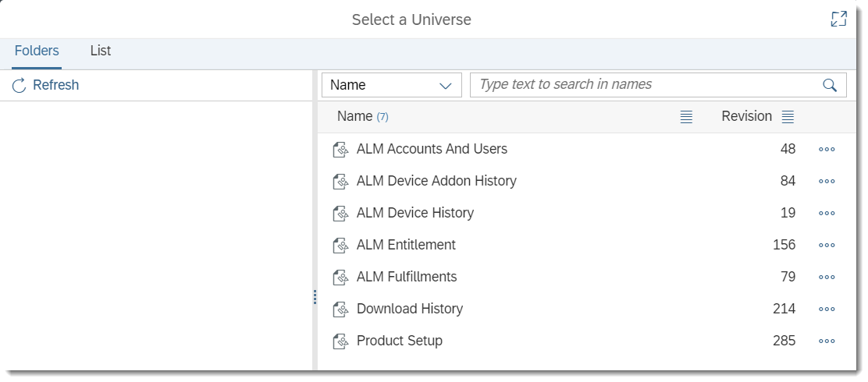Open more options for Download History
The width and height of the screenshot is (868, 382).
[x=827, y=309]
